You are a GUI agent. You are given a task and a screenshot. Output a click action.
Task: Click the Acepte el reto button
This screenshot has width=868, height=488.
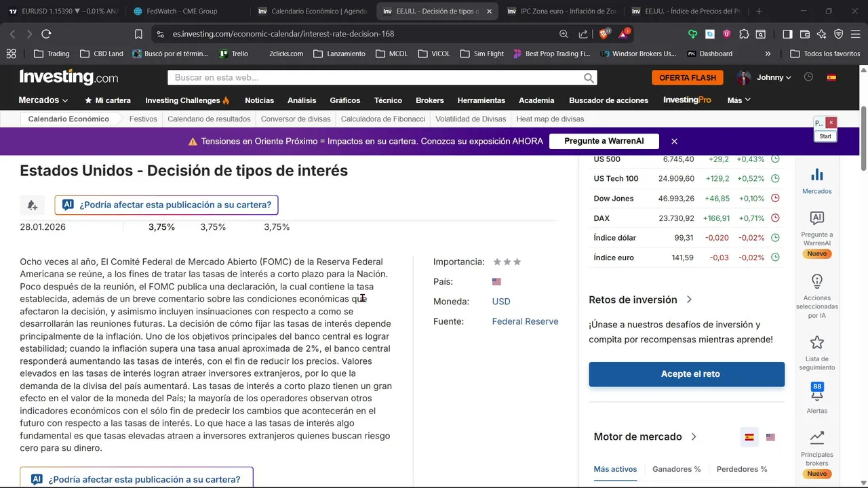coord(686,374)
